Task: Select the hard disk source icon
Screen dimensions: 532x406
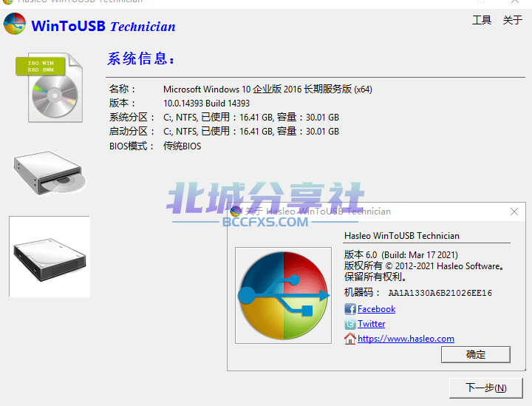Action: [50, 257]
